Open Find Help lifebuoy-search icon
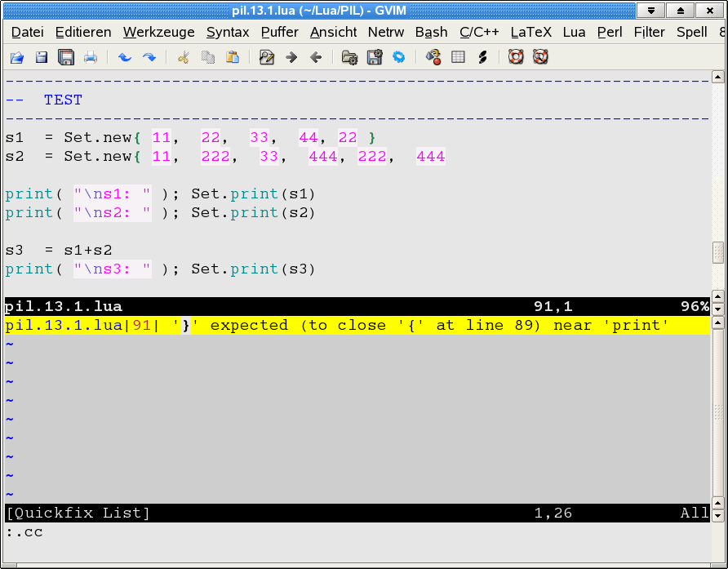728x569 pixels. (540, 57)
